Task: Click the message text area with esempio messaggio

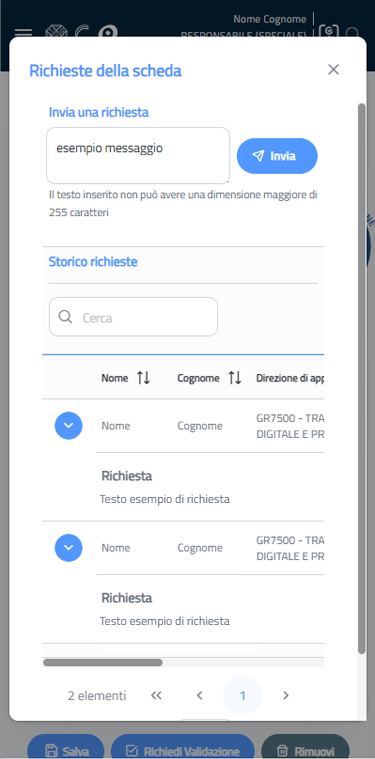Action: coord(138,155)
